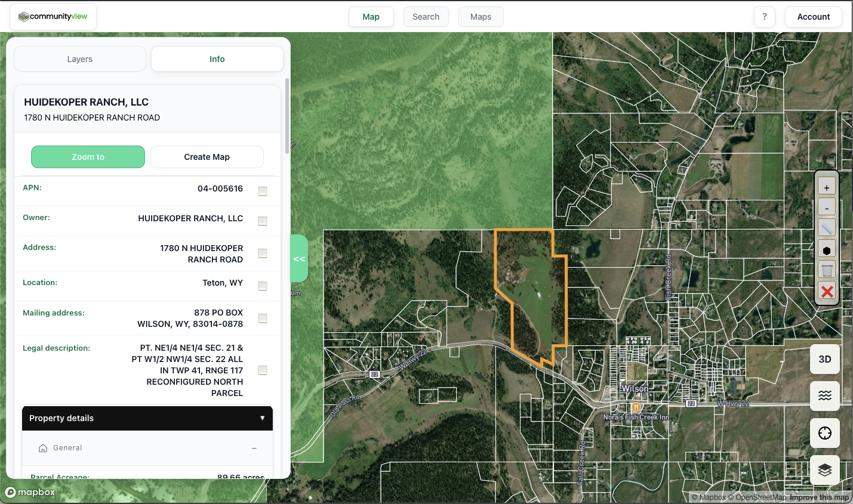Copy the Address value with clipboard icon
This screenshot has height=504, width=853.
point(263,253)
